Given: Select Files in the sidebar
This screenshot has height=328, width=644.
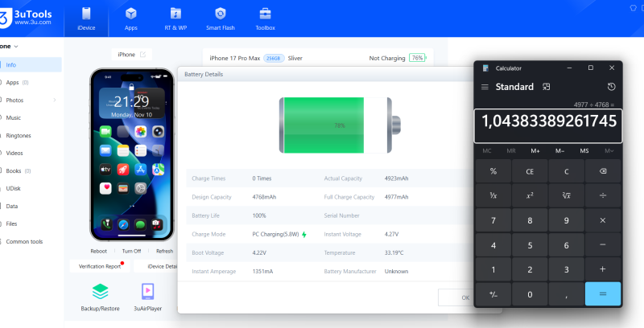Looking at the screenshot, I should [11, 223].
